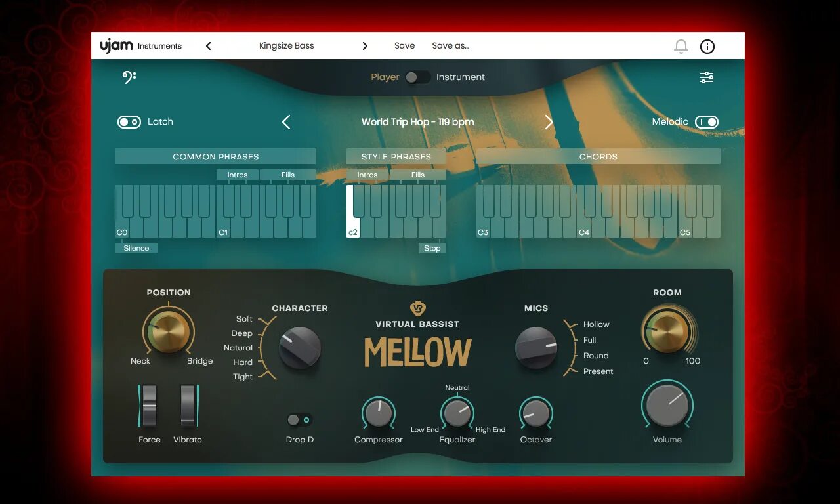Open the info icon
This screenshot has width=840, height=504.
(x=707, y=47)
